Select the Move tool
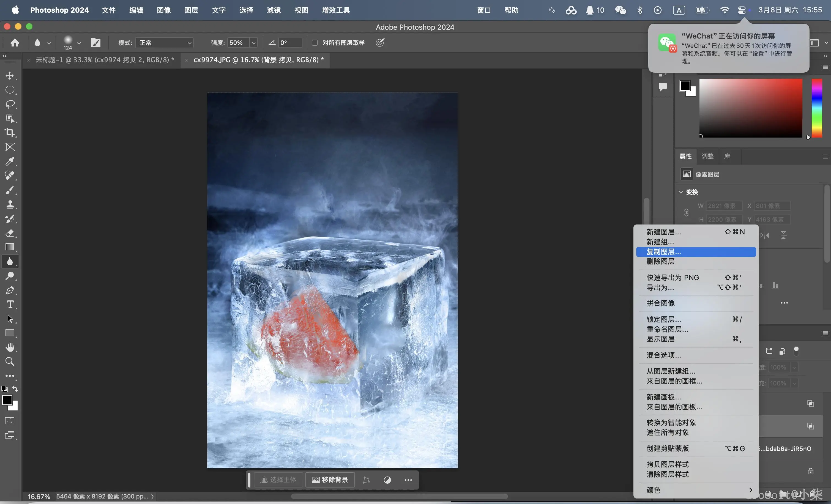 (10, 75)
